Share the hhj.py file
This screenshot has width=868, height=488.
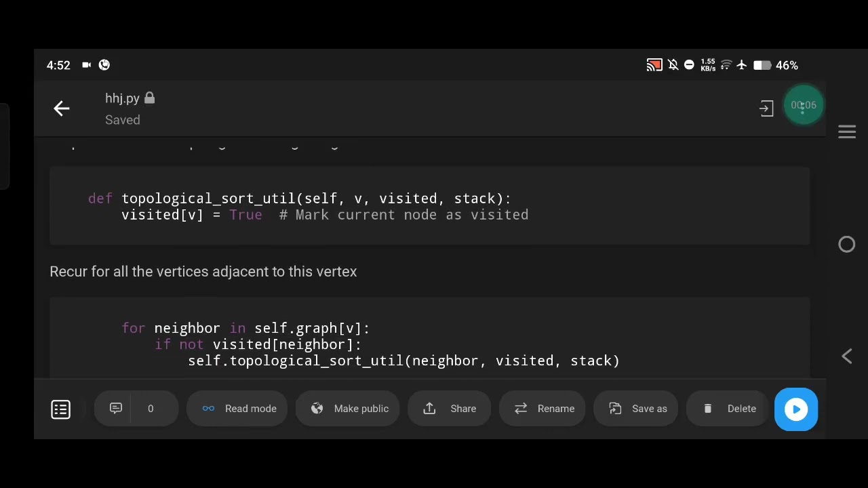click(x=449, y=409)
